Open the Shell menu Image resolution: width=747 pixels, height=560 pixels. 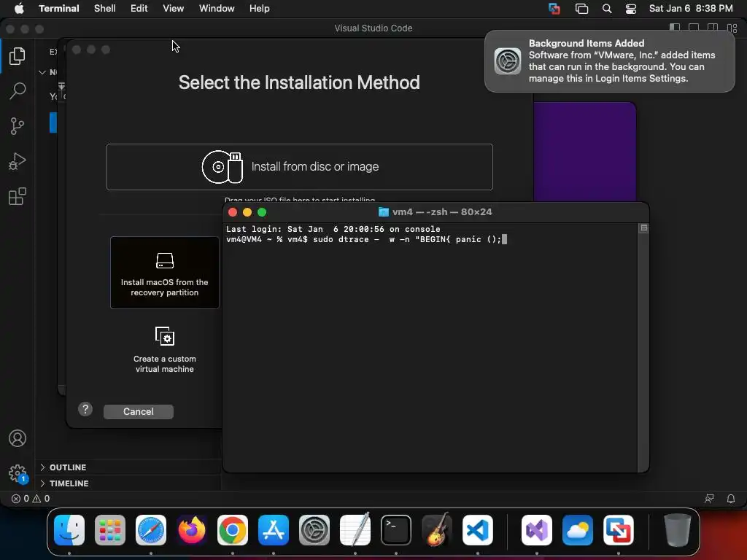[105, 9]
